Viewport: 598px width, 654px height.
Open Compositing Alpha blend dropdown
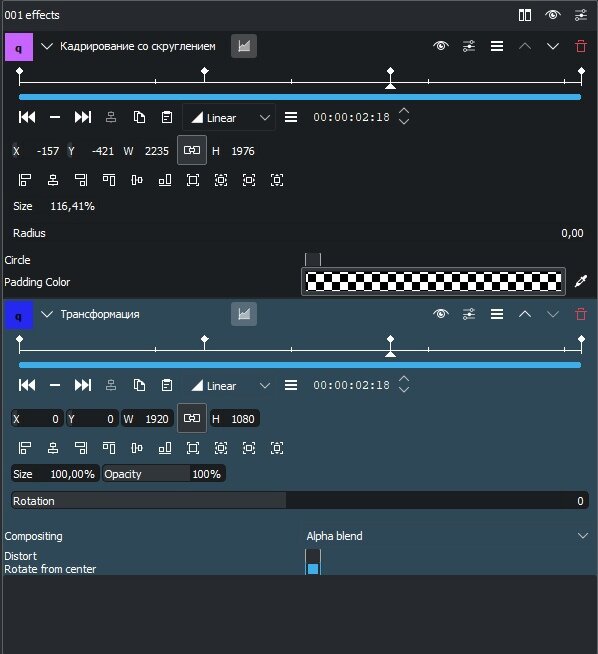[x=447, y=536]
